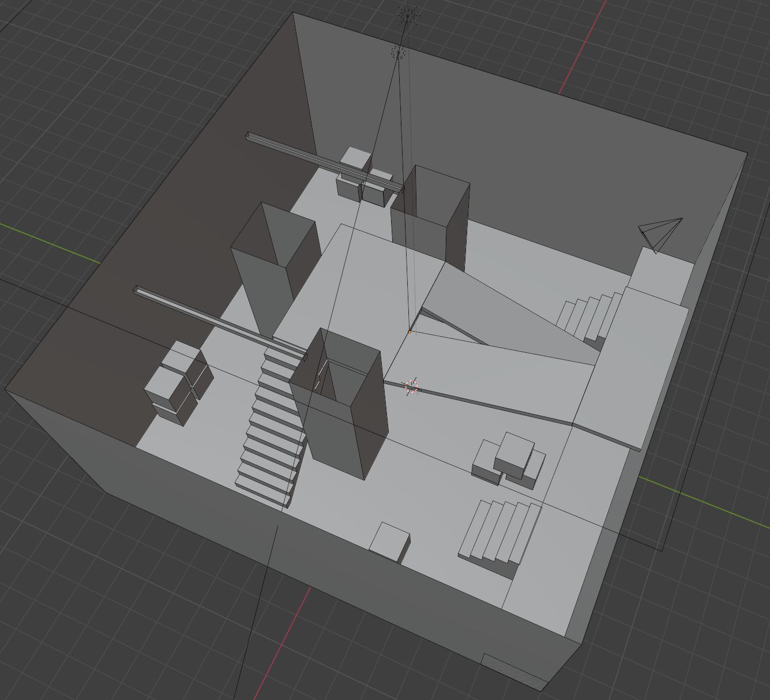Select the single small box near the front edge
Screen dimensions: 770x700
pos(389,542)
